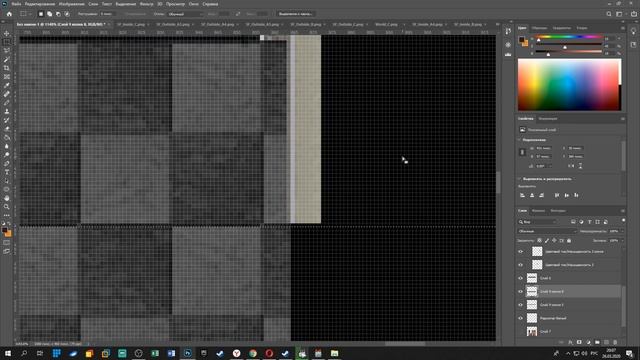Switch to the Swatches tab
This screenshot has height=360, width=640.
point(539,28)
